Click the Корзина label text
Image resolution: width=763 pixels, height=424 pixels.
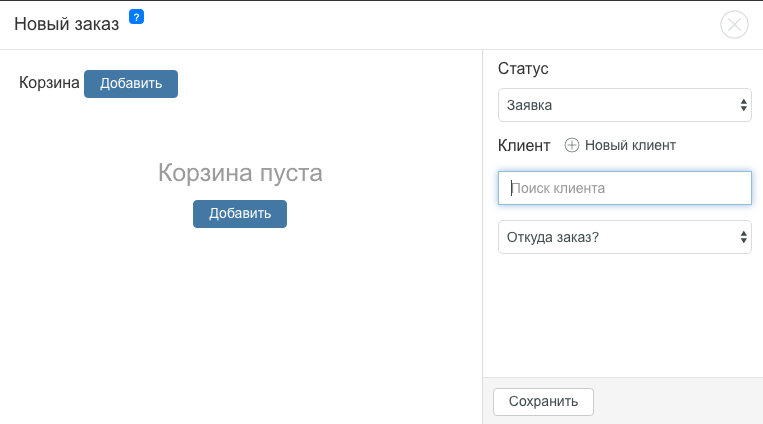point(49,83)
